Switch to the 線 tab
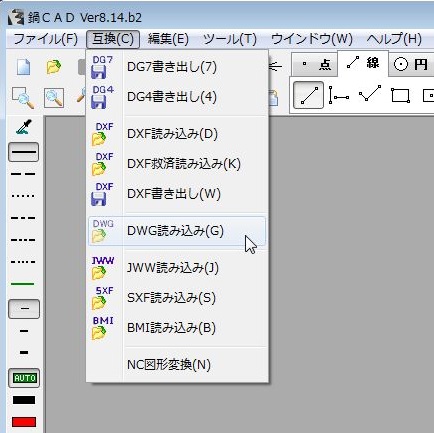Screen dimensions: 434x433 (x=363, y=63)
